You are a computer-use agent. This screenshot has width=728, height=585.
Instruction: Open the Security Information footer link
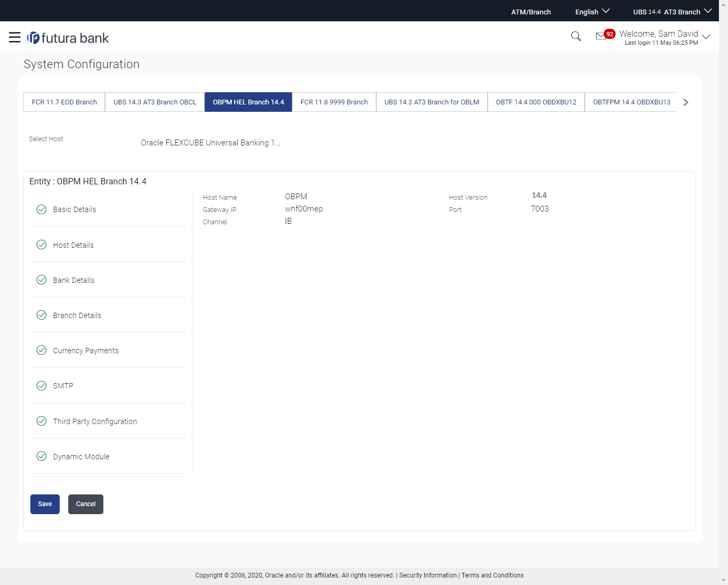pyautogui.click(x=428, y=575)
